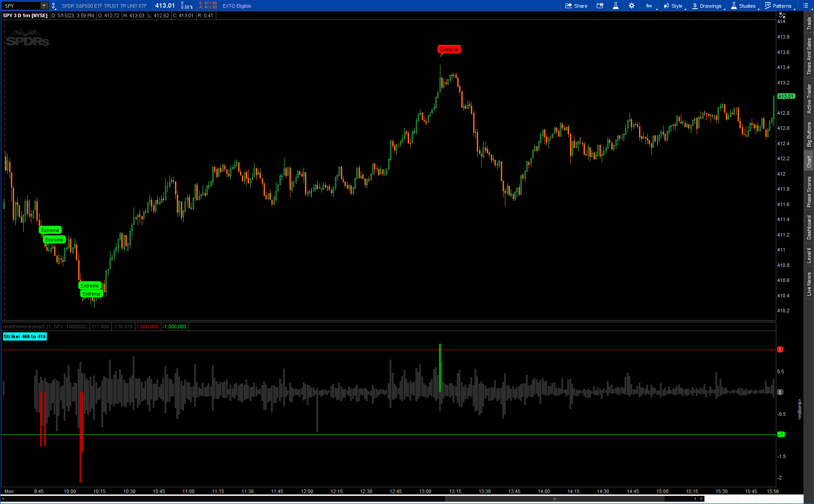
Task: Click the red Extreme bubble near the price peak
Action: [x=449, y=49]
